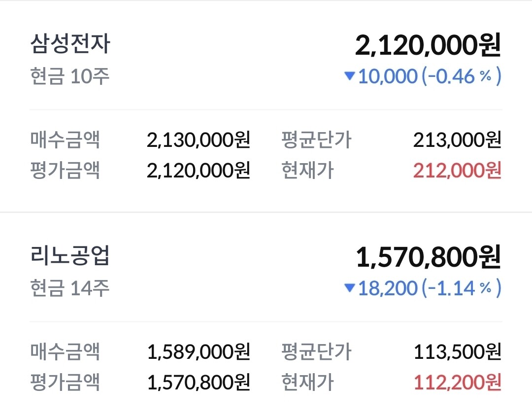Click the blue down-triangle beside 18,200
Screen dimensions: 532x419
tap(350, 288)
